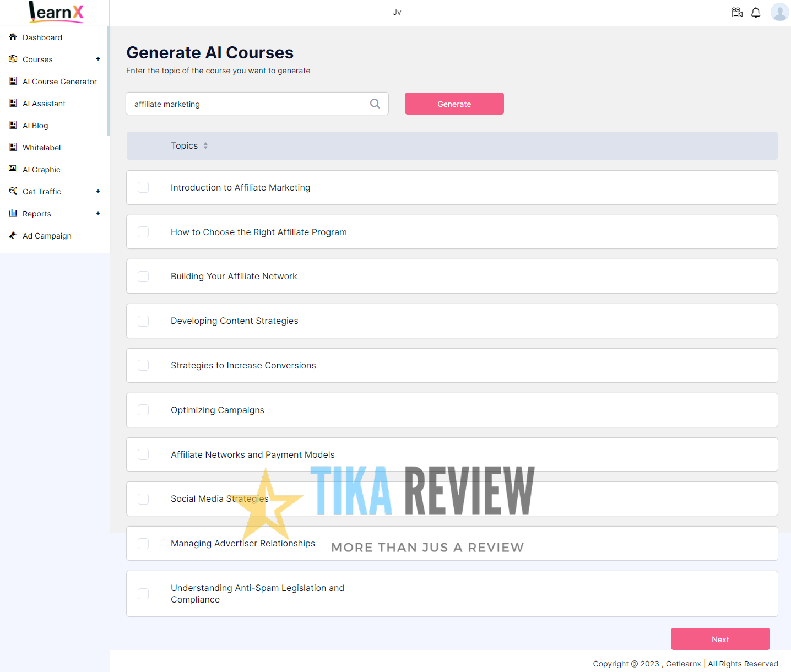
Task: Select the Developing Content Strategies checkbox
Action: [143, 321]
